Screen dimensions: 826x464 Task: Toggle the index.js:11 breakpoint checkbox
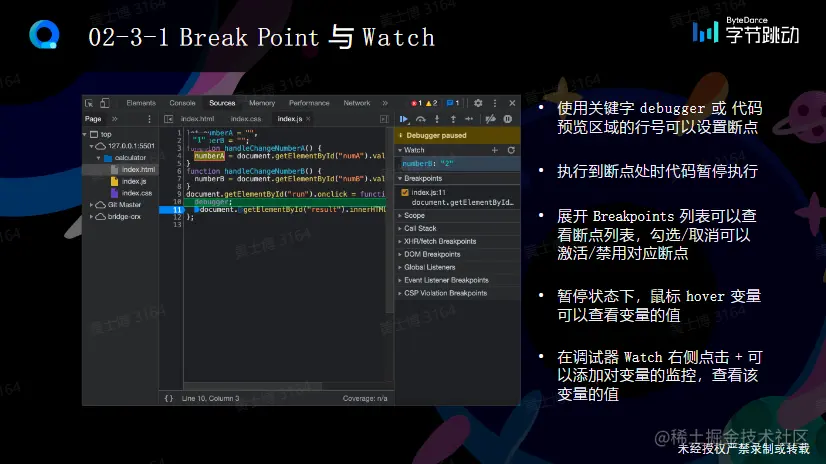(405, 192)
